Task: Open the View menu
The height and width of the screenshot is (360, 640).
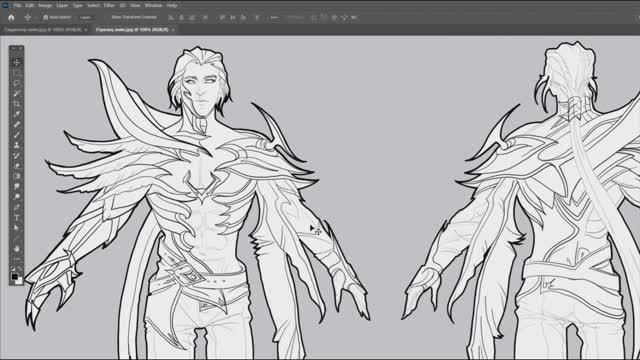Action: [135, 5]
